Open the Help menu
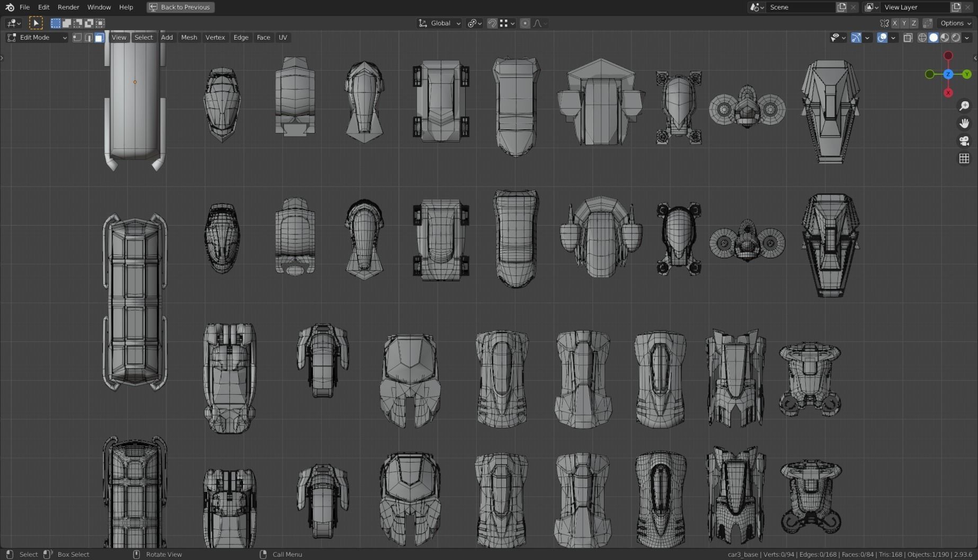Viewport: 978px width, 560px height. (126, 7)
